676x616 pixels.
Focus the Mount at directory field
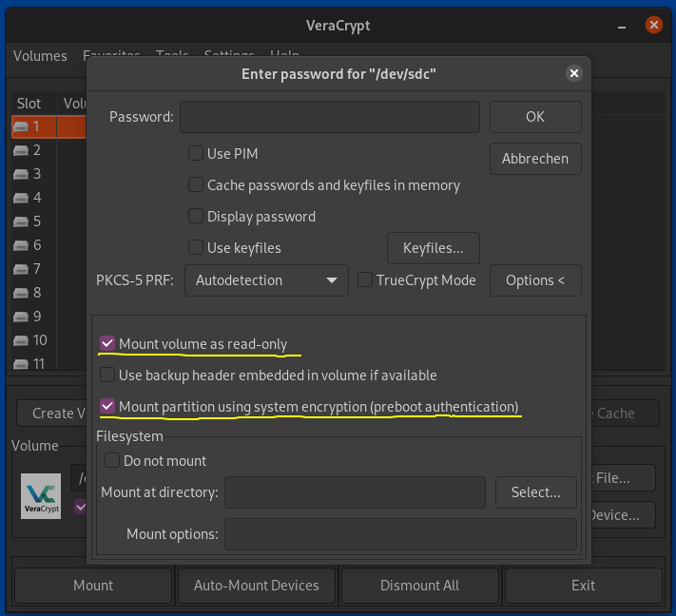tap(355, 492)
